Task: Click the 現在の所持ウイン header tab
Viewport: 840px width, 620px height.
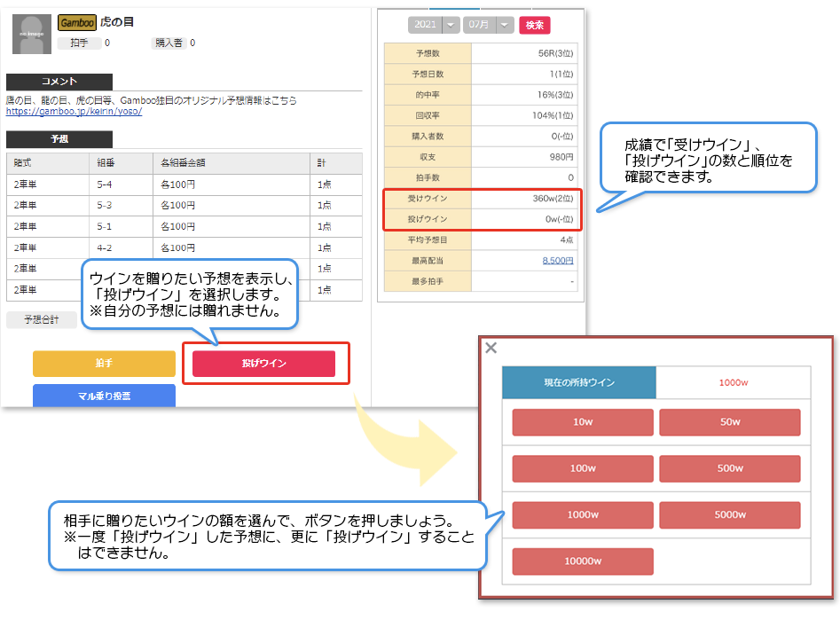Action: (x=579, y=382)
